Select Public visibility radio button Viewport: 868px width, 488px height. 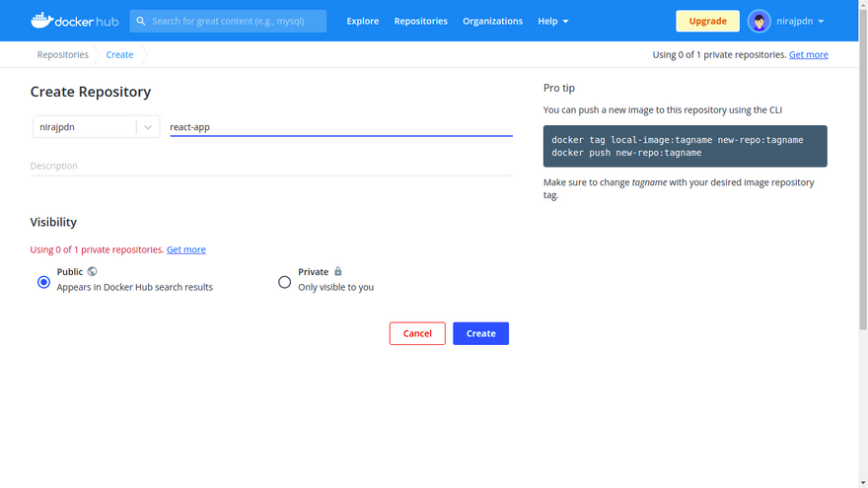pyautogui.click(x=43, y=282)
